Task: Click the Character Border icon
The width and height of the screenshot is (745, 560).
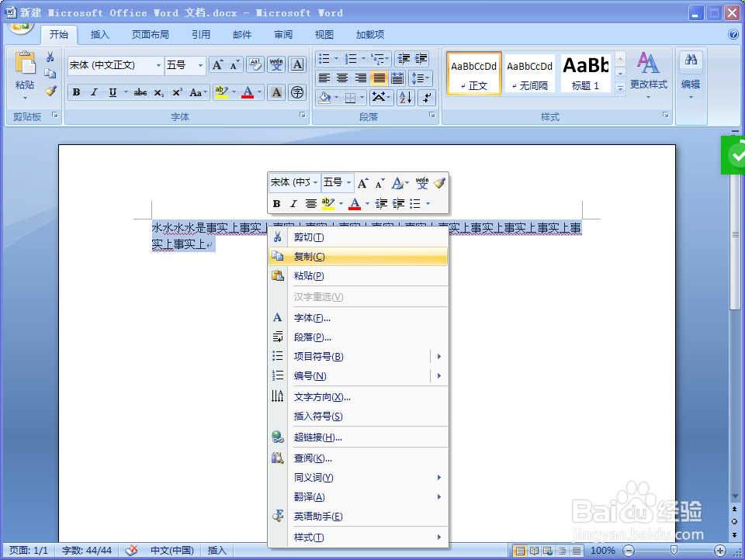Action: [x=297, y=64]
